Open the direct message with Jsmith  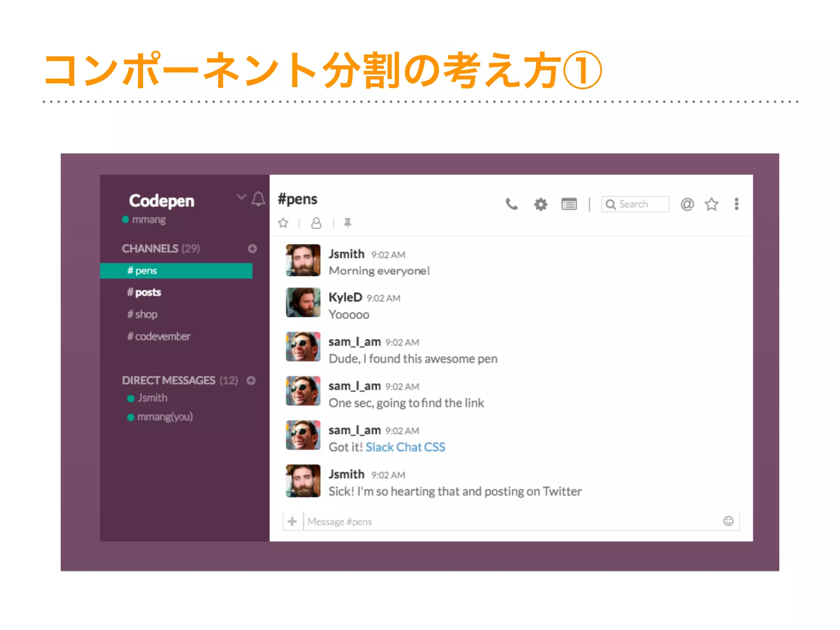(x=152, y=398)
